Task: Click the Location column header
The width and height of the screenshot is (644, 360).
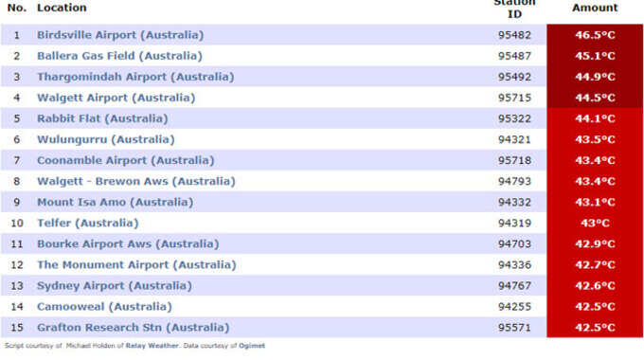Action: [62, 8]
